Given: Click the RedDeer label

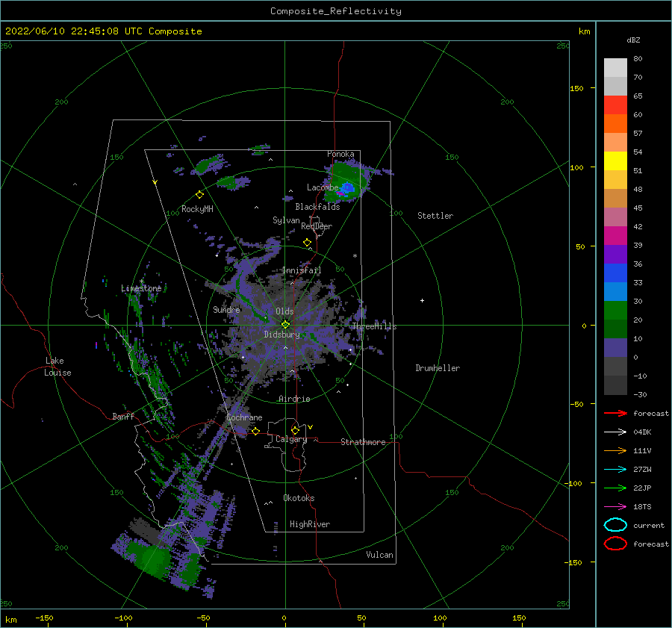Looking at the screenshot, I should point(317,226).
